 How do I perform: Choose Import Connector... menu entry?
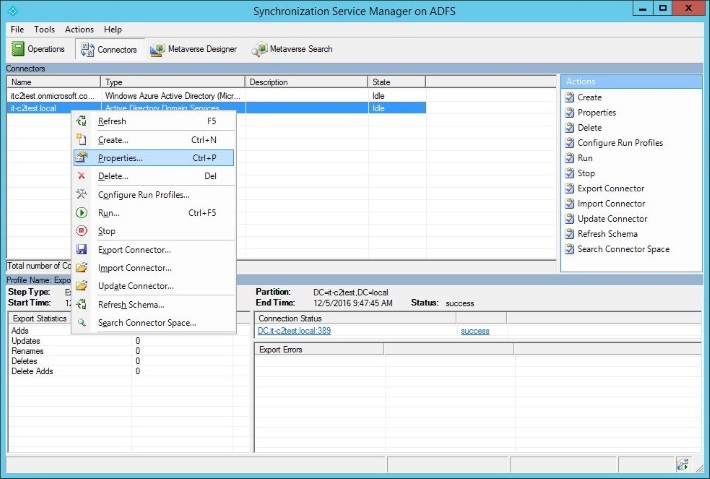pos(154,268)
